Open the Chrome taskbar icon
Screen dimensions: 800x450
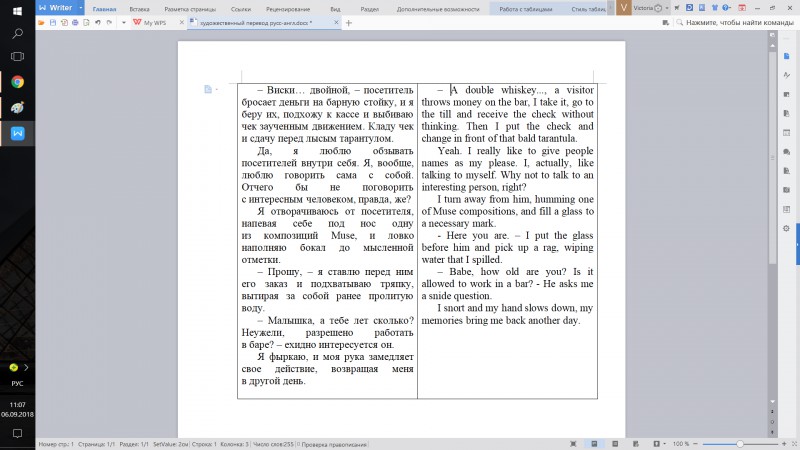coord(17,82)
